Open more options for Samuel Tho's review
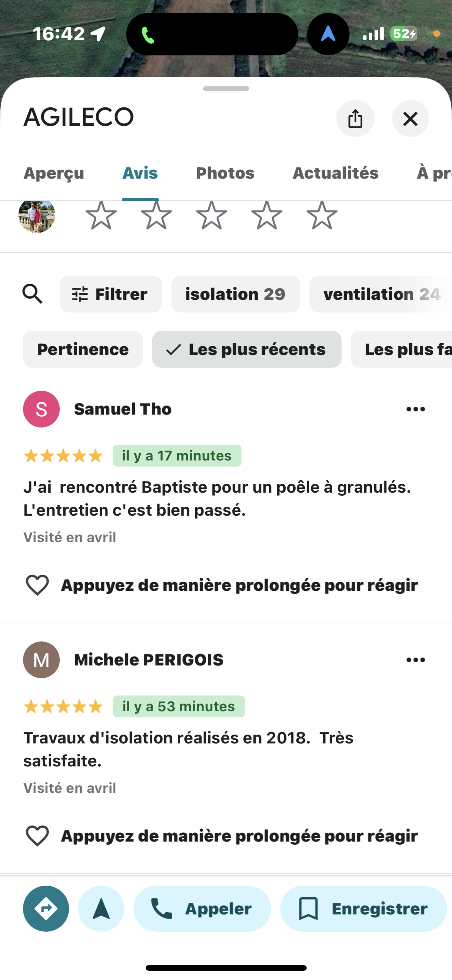The width and height of the screenshot is (452, 980). coord(415,409)
